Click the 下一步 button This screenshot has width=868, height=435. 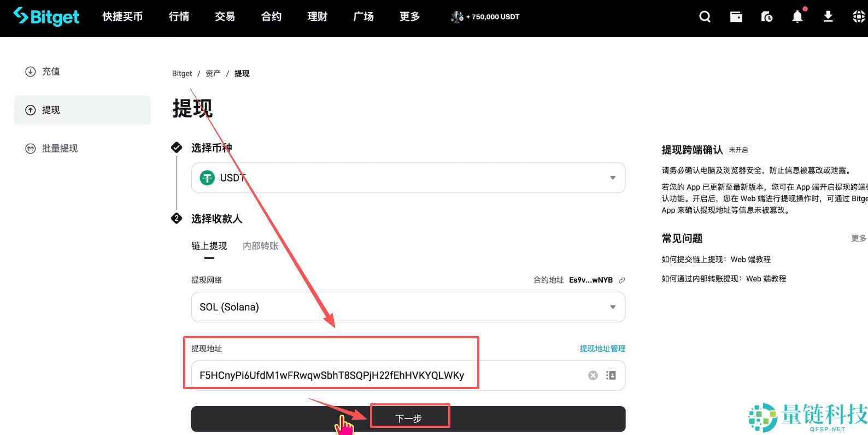[x=408, y=419]
